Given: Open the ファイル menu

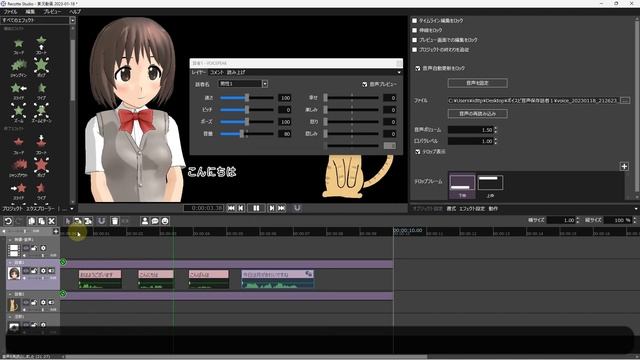Looking at the screenshot, I should pyautogui.click(x=10, y=12).
